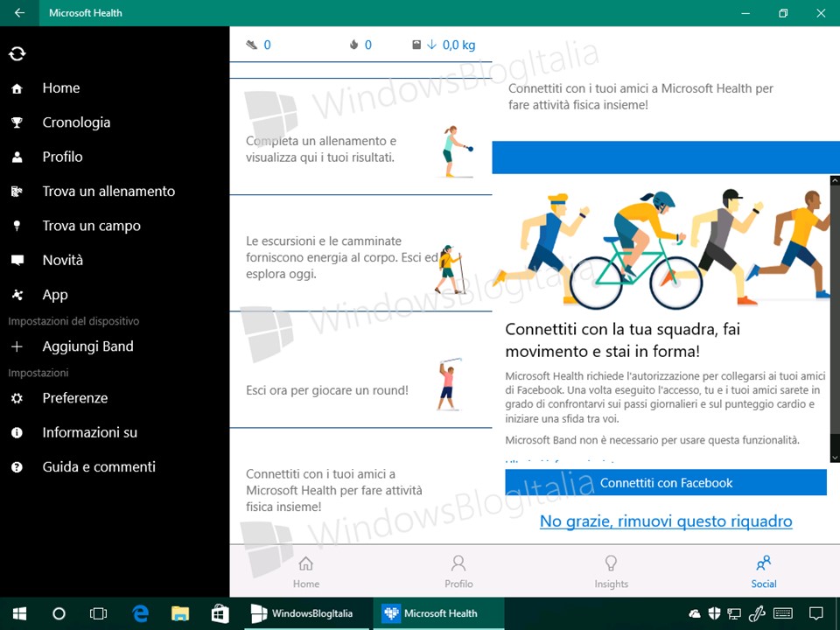Image resolution: width=840 pixels, height=630 pixels.
Task: Click the sync refresh icon
Action: 17,53
